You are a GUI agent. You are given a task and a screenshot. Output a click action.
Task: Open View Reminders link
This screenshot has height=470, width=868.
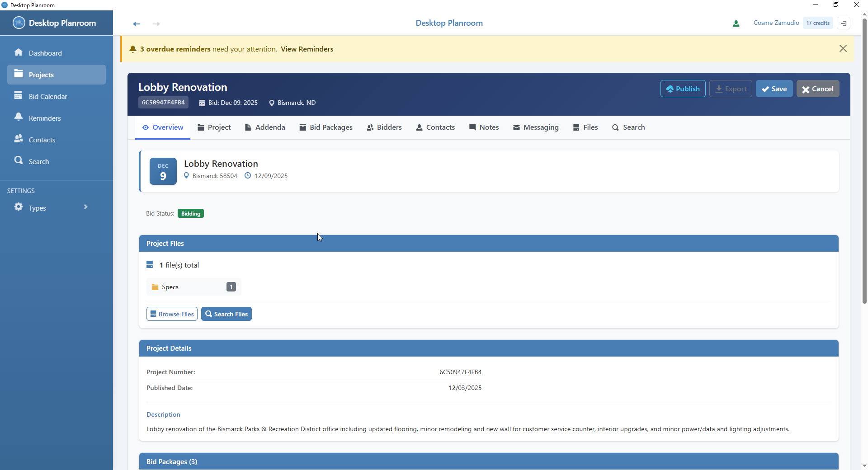click(307, 49)
